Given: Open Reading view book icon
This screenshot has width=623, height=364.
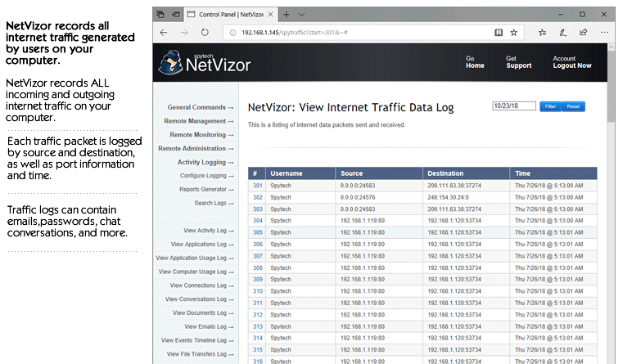Looking at the screenshot, I should click(x=499, y=33).
